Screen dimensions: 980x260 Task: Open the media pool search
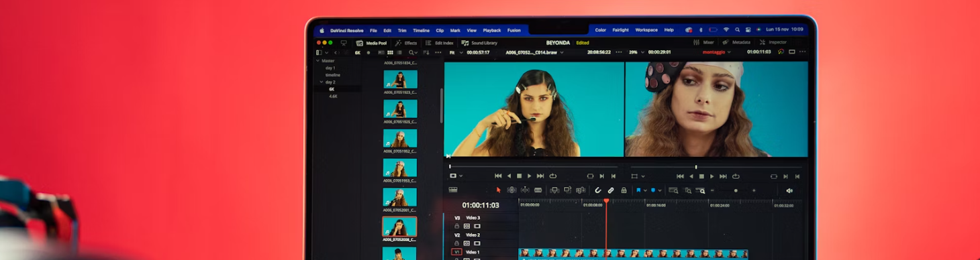tap(411, 52)
